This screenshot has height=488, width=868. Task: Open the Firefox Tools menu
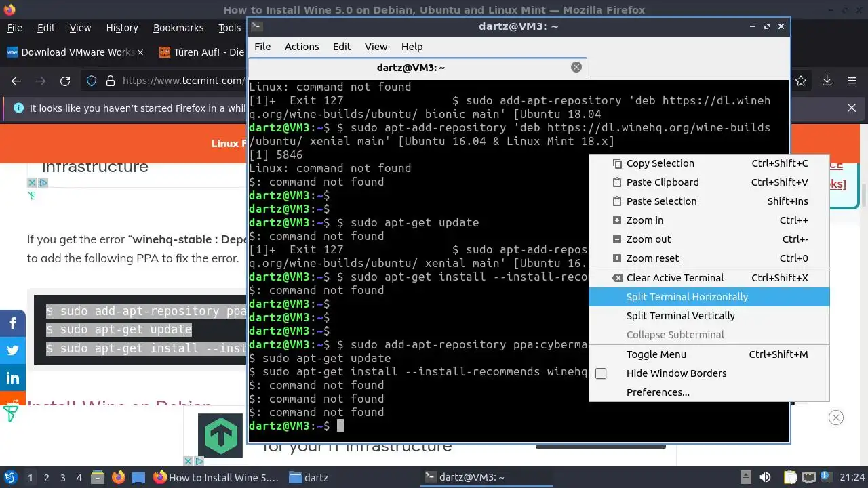pyautogui.click(x=229, y=28)
